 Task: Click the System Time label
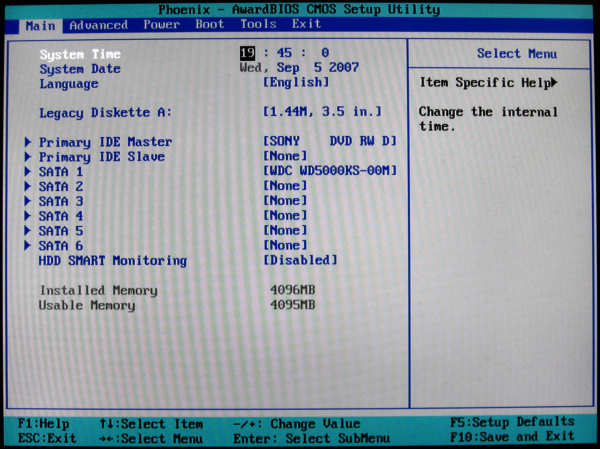click(80, 54)
